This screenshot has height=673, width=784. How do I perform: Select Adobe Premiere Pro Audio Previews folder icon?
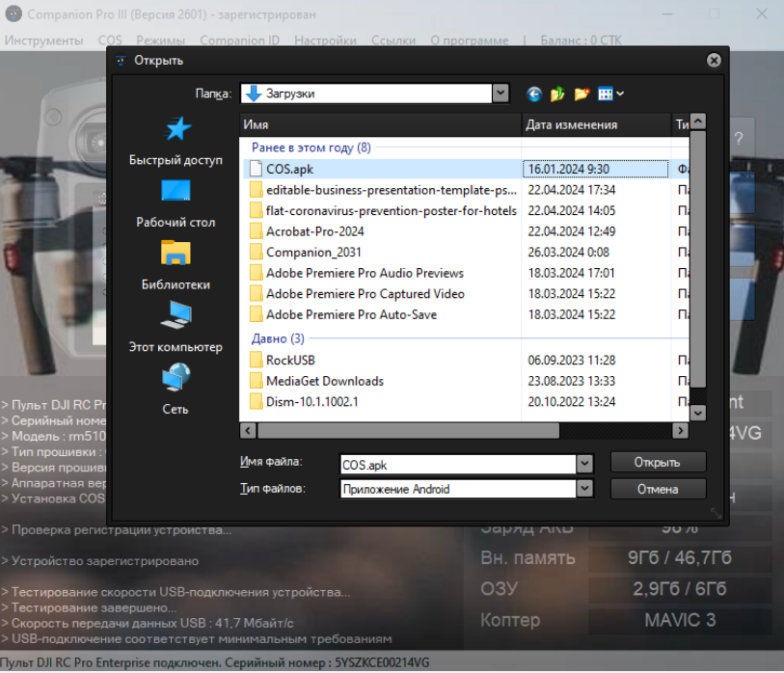click(x=256, y=273)
